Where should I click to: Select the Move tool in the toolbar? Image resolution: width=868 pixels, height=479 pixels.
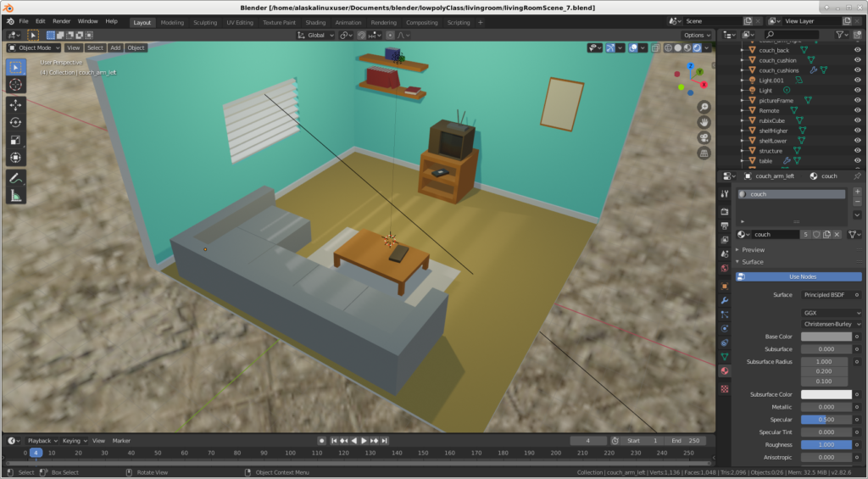(16, 104)
